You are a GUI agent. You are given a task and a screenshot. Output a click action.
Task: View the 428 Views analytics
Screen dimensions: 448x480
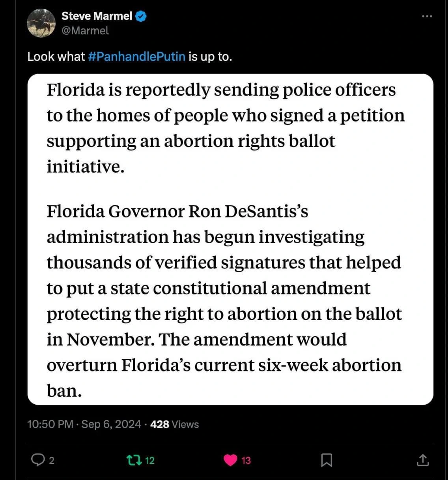coord(174,424)
